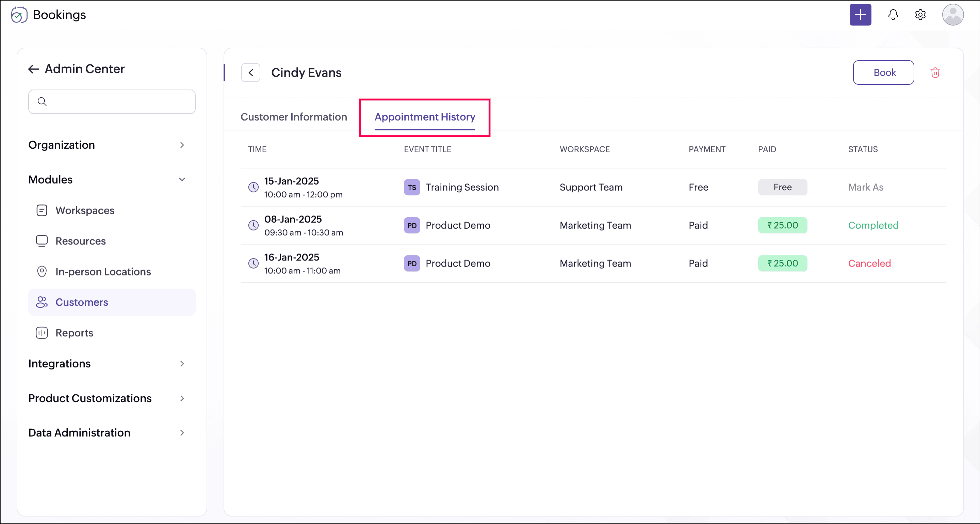Click ₹ 25.00 badge in Completed row
Screen dimensions: 980x524
(x=782, y=225)
